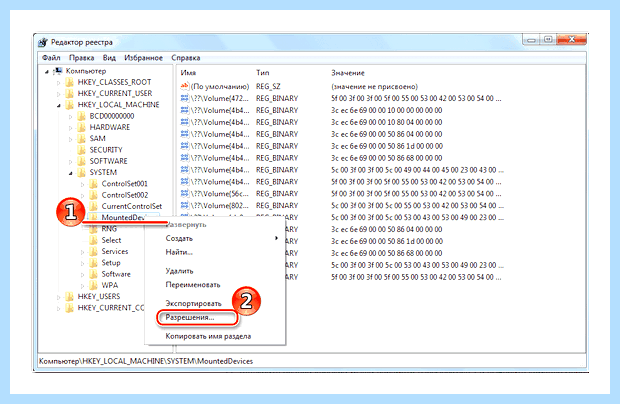Open the Вид menu
Viewport: 620px width, 404px height.
coord(109,58)
